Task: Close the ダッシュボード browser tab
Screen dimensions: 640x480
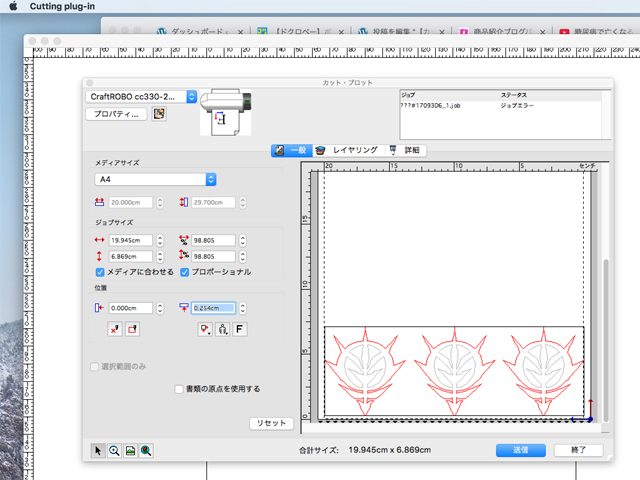Action: click(240, 32)
